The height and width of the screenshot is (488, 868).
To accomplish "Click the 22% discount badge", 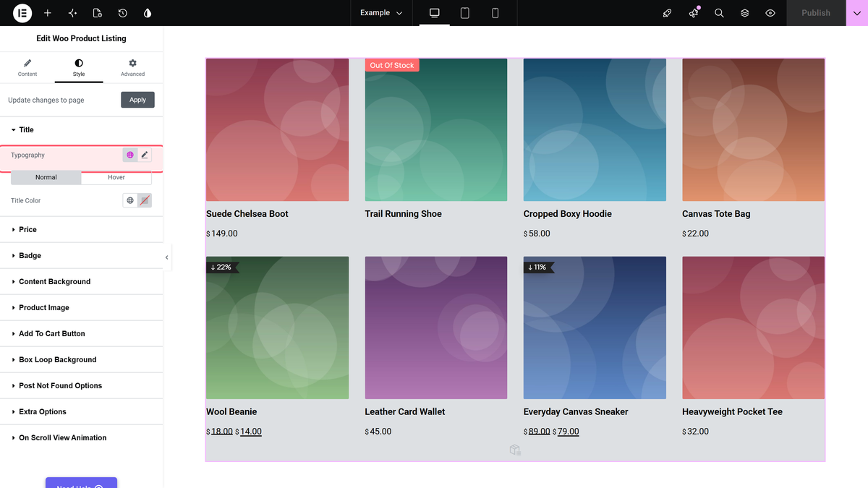I will [221, 267].
